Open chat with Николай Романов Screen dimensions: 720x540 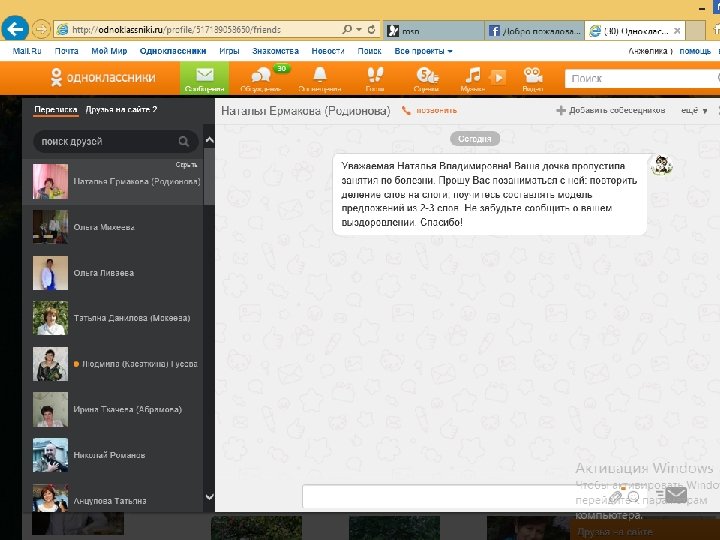click(x=113, y=455)
